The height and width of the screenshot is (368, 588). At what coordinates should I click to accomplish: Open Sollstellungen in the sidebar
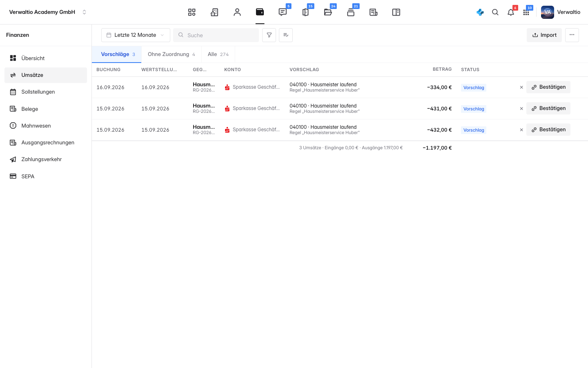point(46,92)
